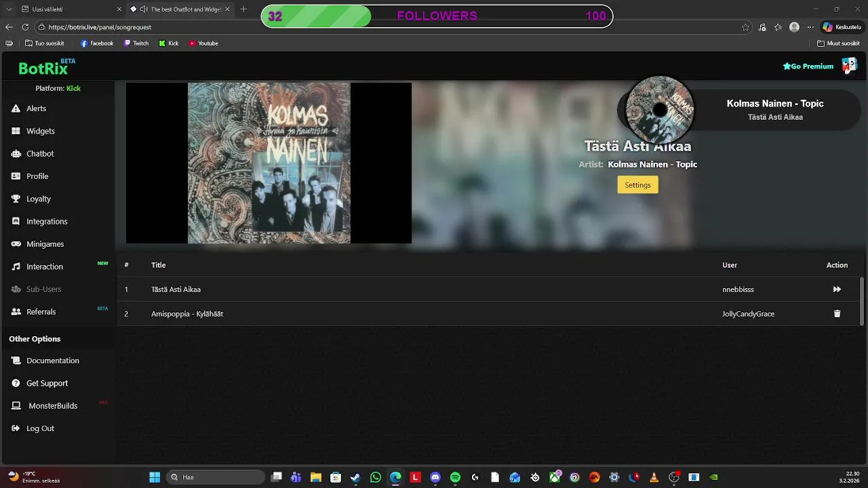Go back in browser history
The height and width of the screenshot is (488, 868).
(x=9, y=27)
